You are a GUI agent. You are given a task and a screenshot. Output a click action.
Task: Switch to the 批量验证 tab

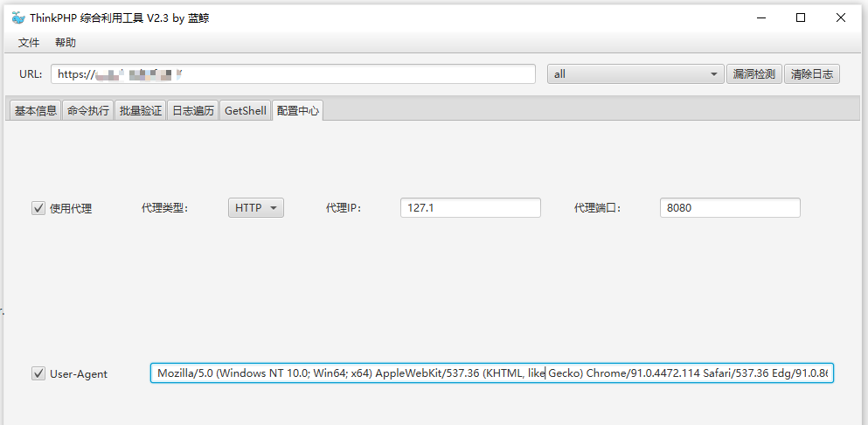point(141,111)
